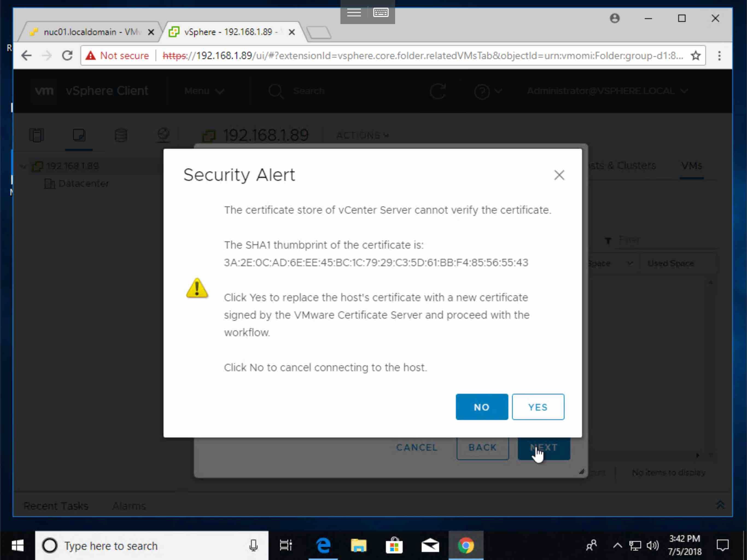Bookmark page with the star icon
Viewport: 747px width, 560px height.
pos(695,56)
